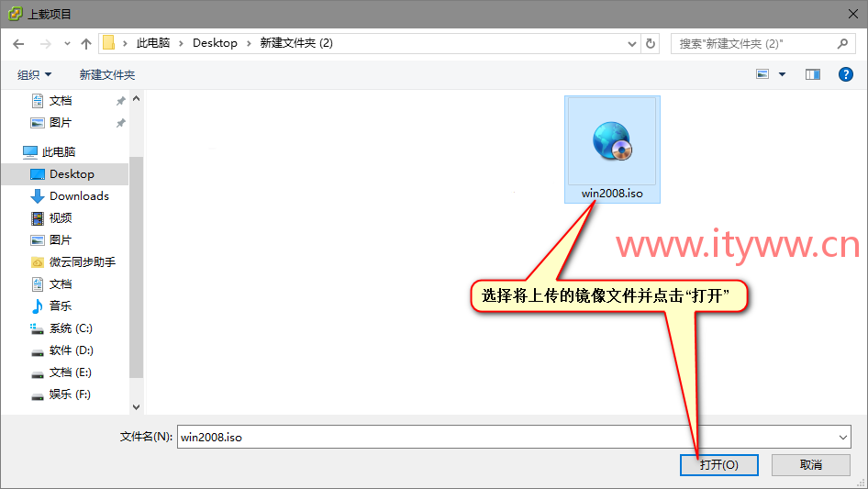Open 文档 under 此电脑 in navigation pane

pyautogui.click(x=61, y=284)
